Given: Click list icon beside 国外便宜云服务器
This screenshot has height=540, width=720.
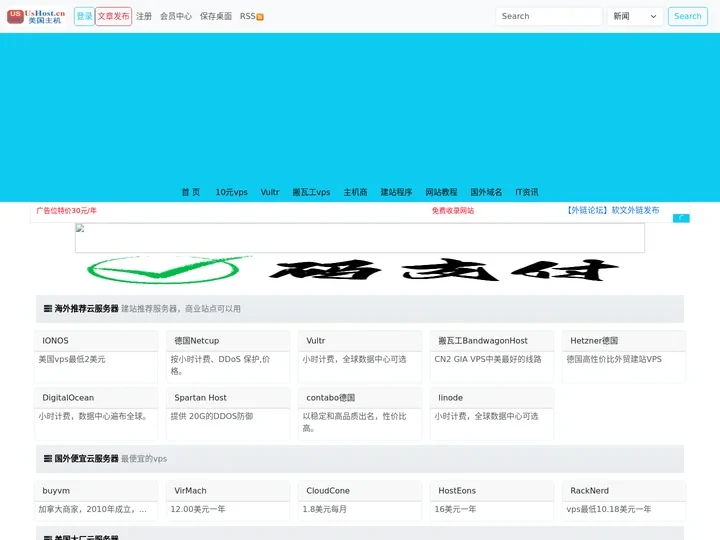Looking at the screenshot, I should coord(47,458).
